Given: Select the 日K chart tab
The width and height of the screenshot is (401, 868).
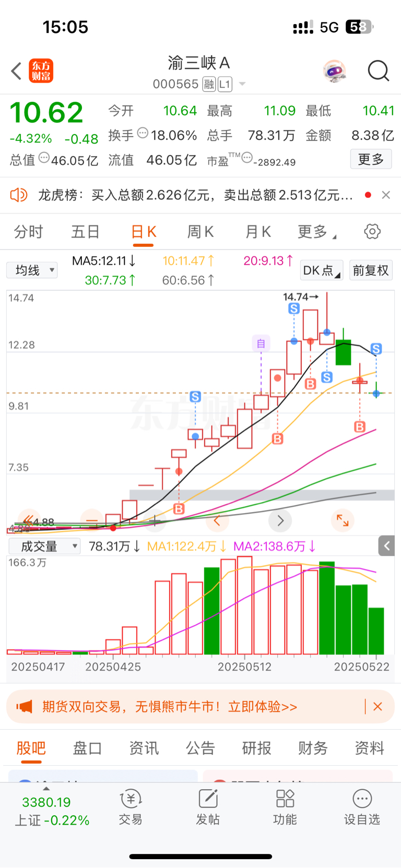Looking at the screenshot, I should click(144, 232).
